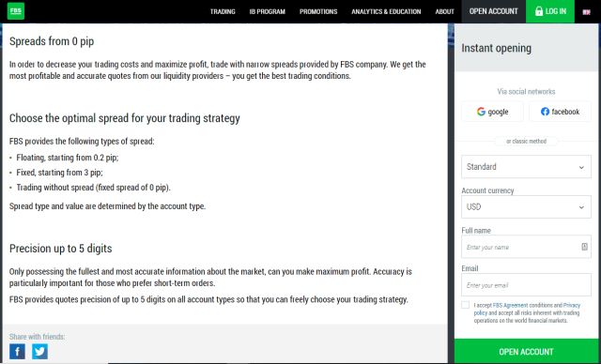Share via the Facebook icon below article

[x=17, y=352]
